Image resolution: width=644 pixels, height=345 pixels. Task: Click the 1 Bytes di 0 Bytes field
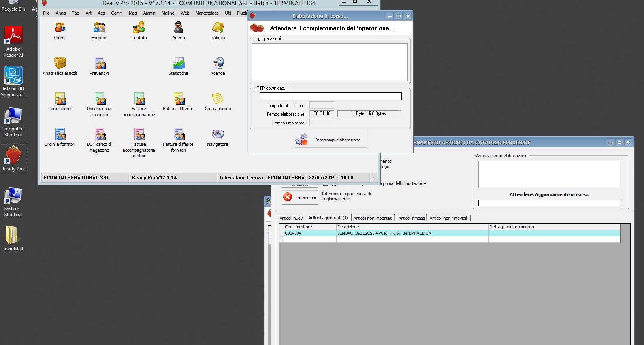pyautogui.click(x=369, y=113)
